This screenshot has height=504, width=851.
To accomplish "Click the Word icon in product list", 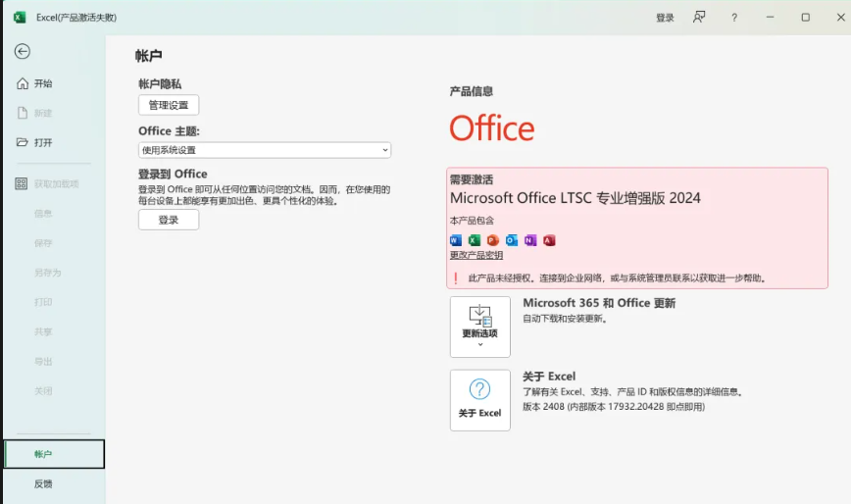I will [x=456, y=240].
